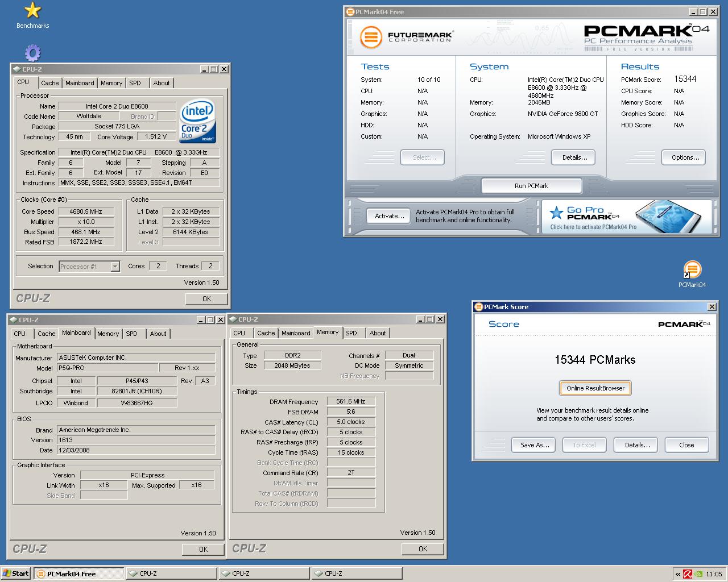Click the Core Speed 4680.5 MHz field

[86, 211]
